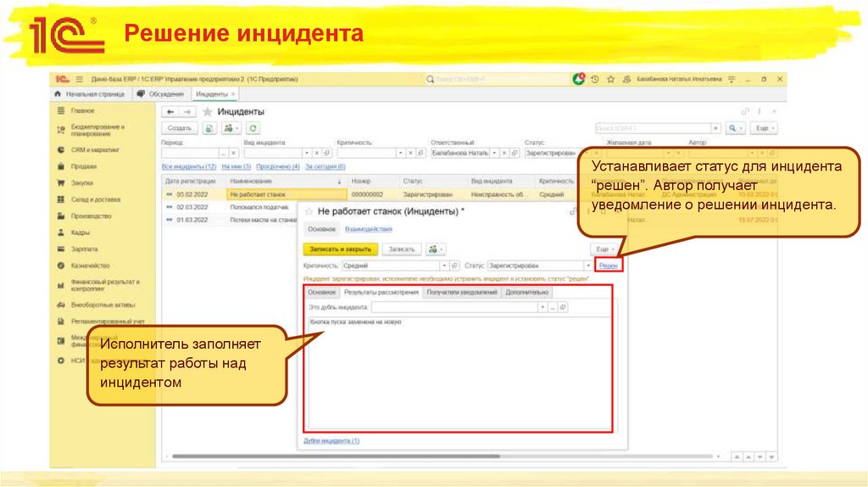The image size is (868, 487).
Task: Expand the green icon dropdown in the list toolbar
Action: pos(231,128)
